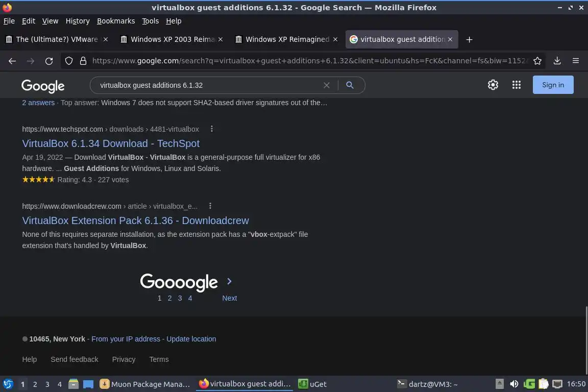Open Google quick settings gear
588x392 pixels.
(x=493, y=85)
